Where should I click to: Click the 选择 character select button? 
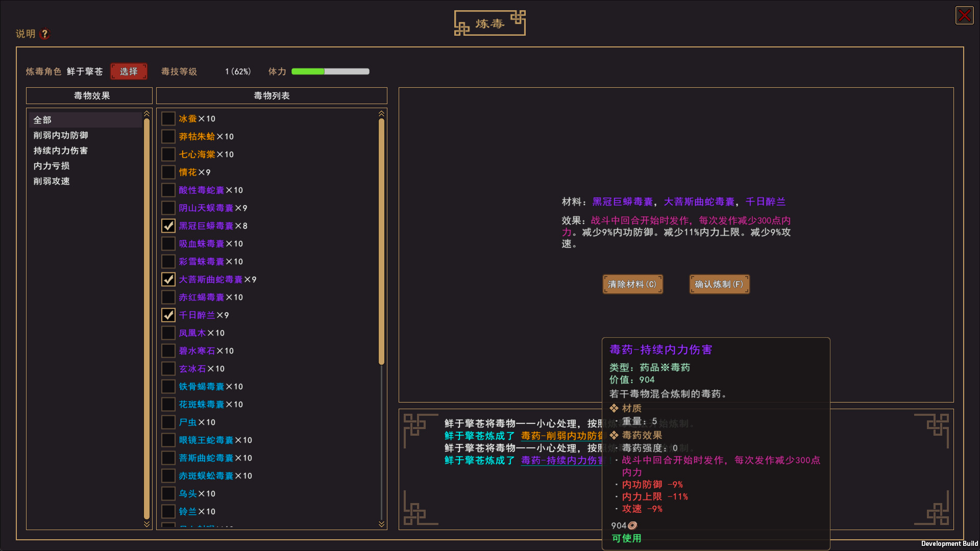(129, 71)
